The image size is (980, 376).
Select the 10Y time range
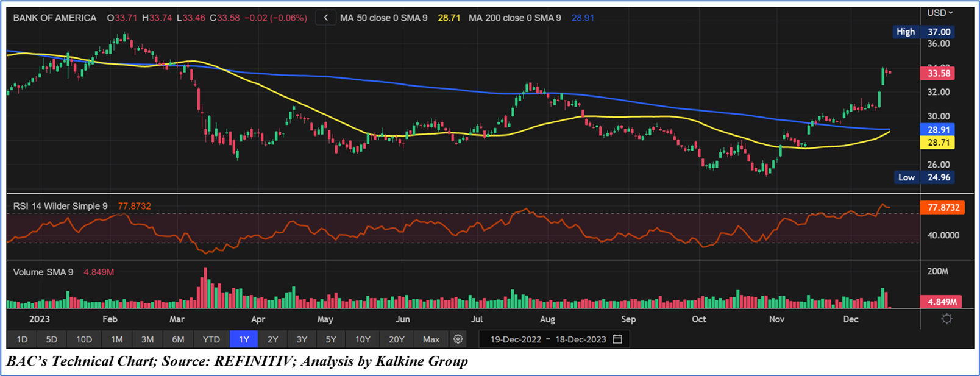(x=363, y=339)
